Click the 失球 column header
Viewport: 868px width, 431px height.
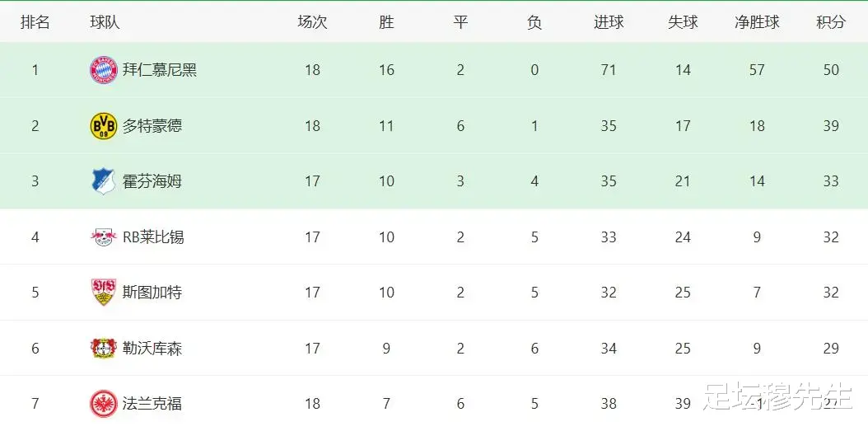click(683, 22)
